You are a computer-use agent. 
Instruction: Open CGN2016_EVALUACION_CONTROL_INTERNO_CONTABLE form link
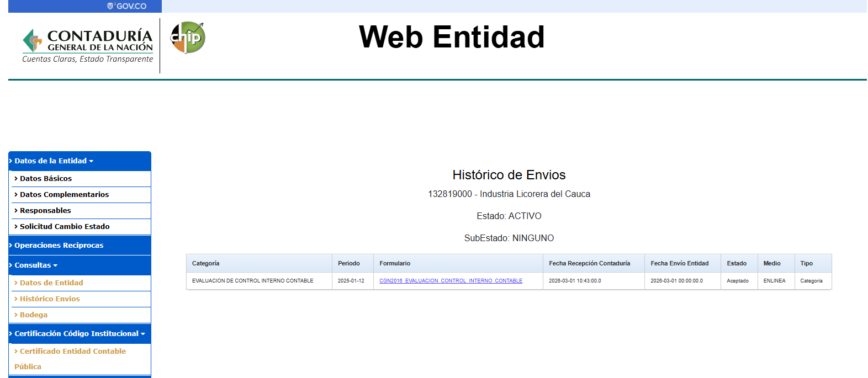pos(451,281)
